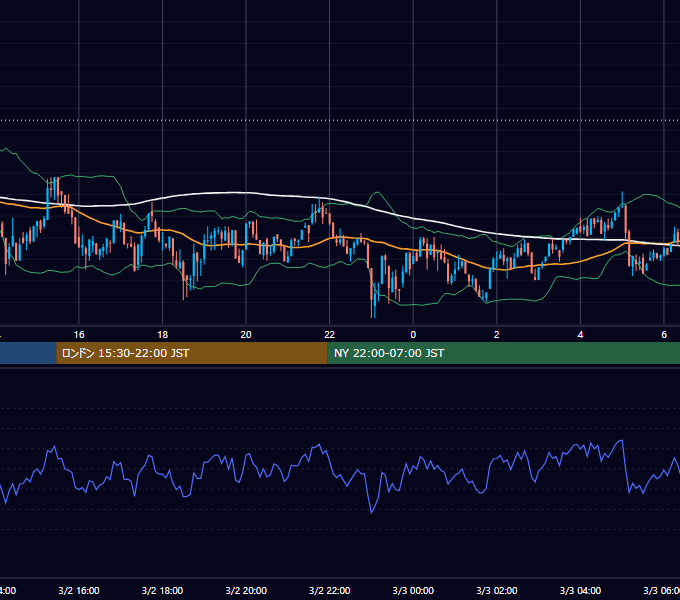Click hour label 6 on price chart axis
The height and width of the screenshot is (600, 680).
pos(664,335)
